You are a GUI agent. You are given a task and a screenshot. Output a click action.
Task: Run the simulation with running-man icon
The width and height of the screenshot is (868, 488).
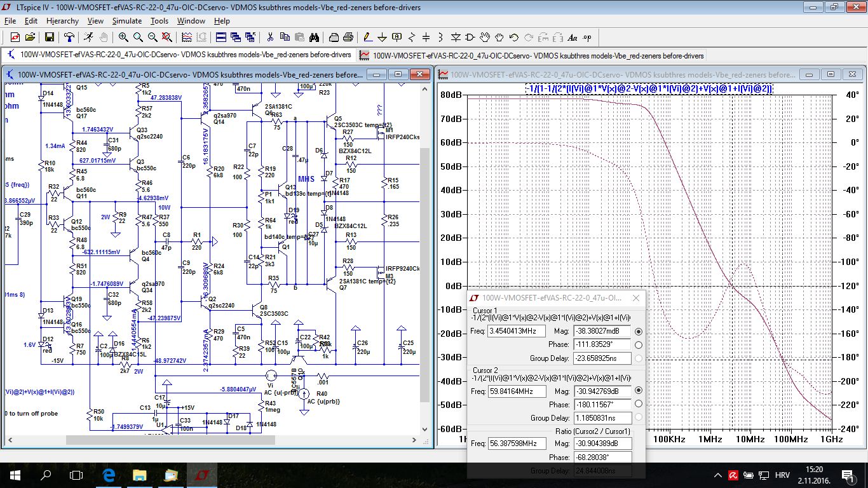(88, 37)
